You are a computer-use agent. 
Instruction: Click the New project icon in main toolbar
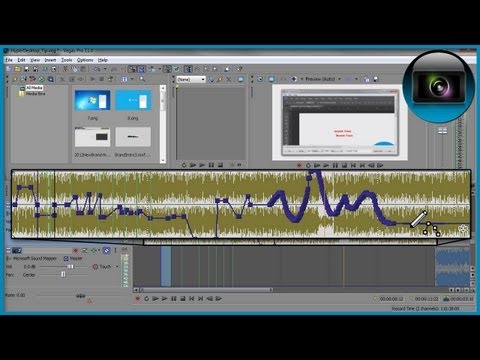coord(8,69)
